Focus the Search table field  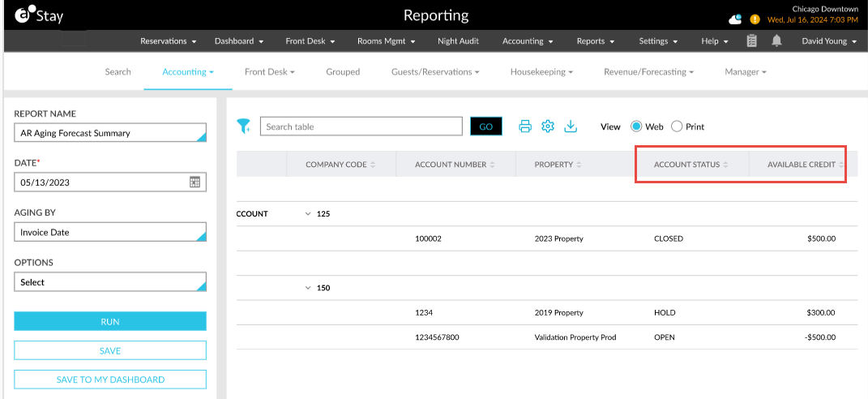(361, 127)
